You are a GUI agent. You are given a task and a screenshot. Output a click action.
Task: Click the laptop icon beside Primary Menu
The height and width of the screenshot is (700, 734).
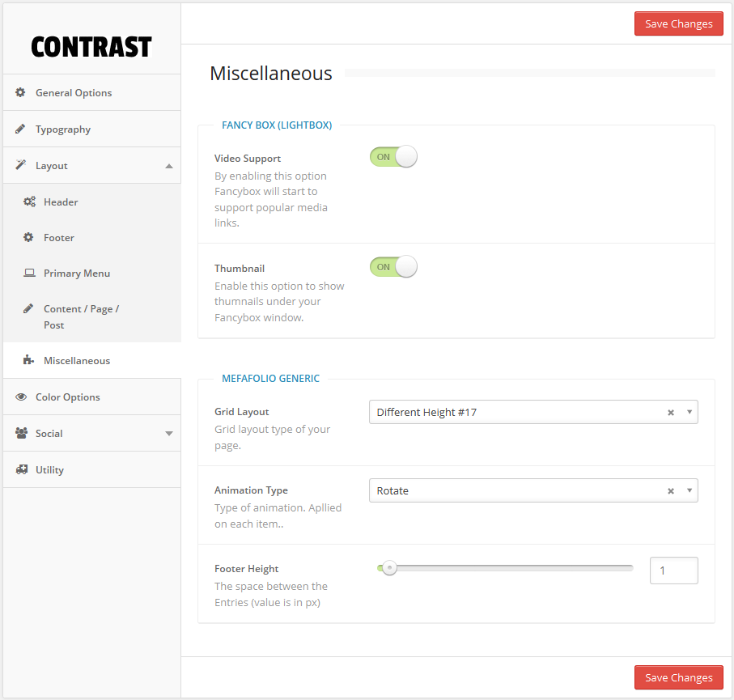click(29, 274)
